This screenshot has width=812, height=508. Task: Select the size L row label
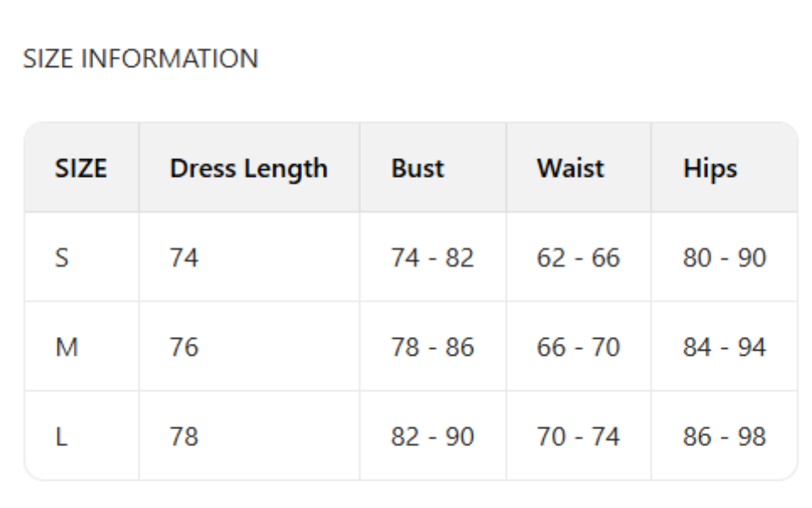pos(61,437)
